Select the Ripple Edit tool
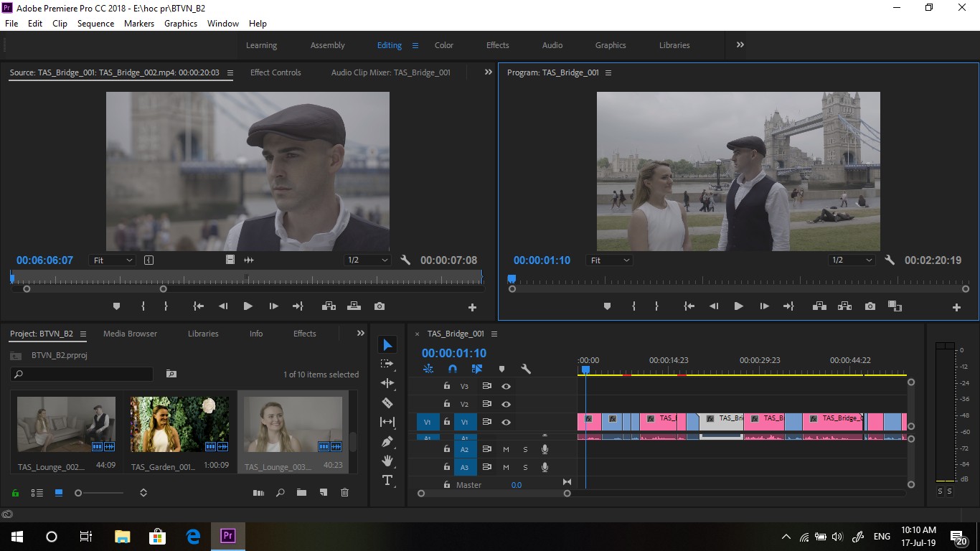The height and width of the screenshot is (551, 980). tap(387, 384)
